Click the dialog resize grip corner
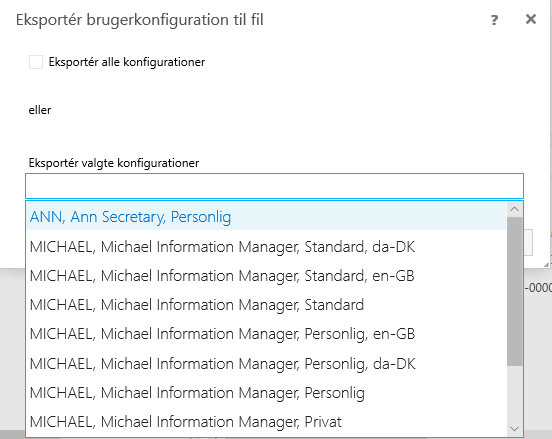 coord(546,264)
